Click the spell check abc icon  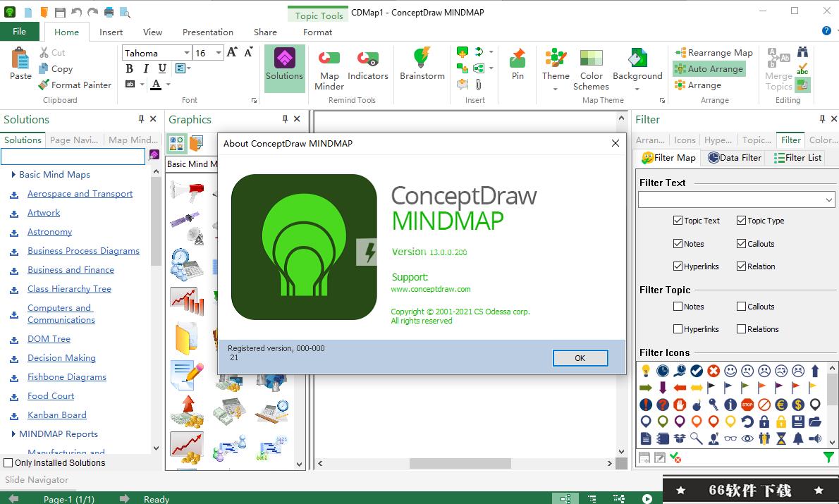coord(802,68)
